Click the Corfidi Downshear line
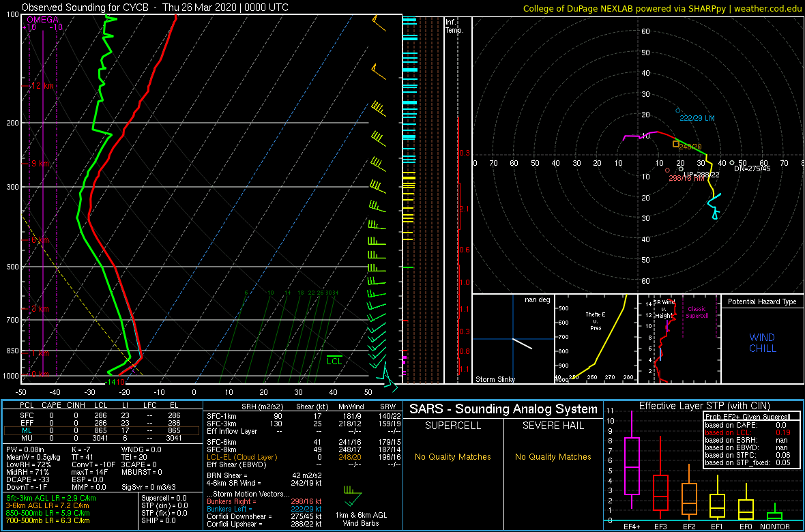Viewport: 805px width, 532px height. click(x=264, y=516)
